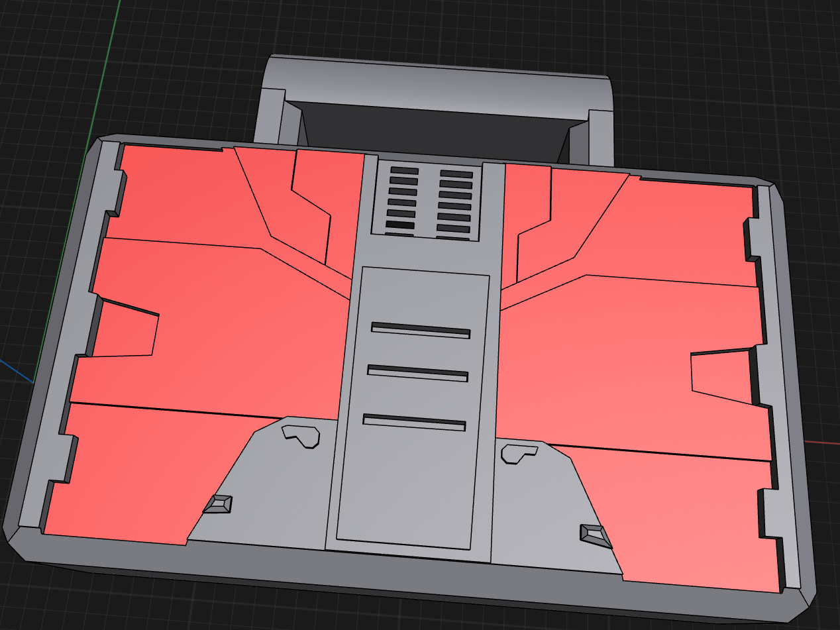Pick the bottom long slot in center panel
The height and width of the screenshot is (630, 840).
413,421
